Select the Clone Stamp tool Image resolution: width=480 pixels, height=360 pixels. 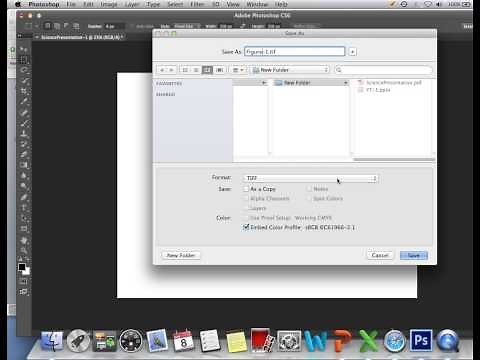pyautogui.click(x=24, y=134)
